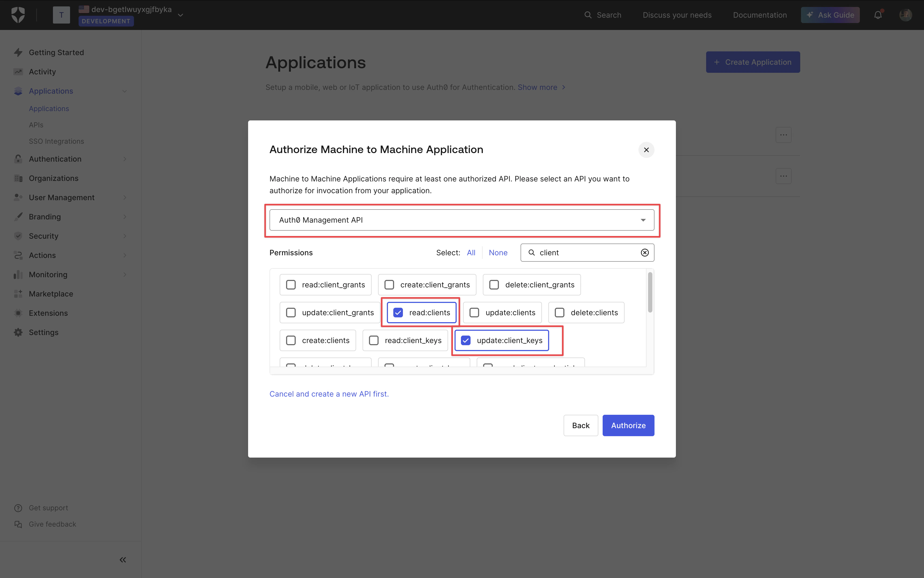Clear the permissions search with X icon
This screenshot has height=578, width=924.
(645, 253)
